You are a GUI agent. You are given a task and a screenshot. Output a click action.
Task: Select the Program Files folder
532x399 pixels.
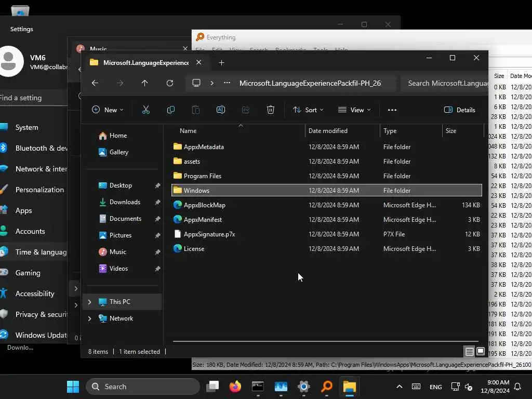pyautogui.click(x=327, y=176)
